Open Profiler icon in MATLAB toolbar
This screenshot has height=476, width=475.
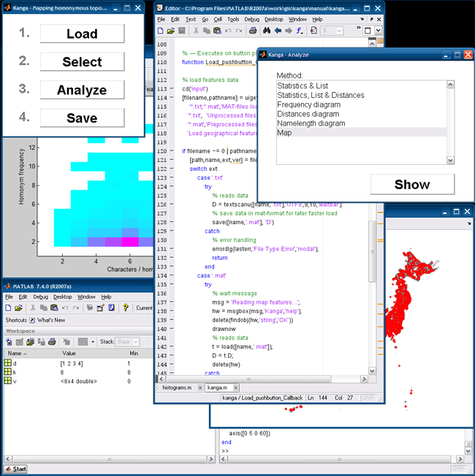(111, 308)
